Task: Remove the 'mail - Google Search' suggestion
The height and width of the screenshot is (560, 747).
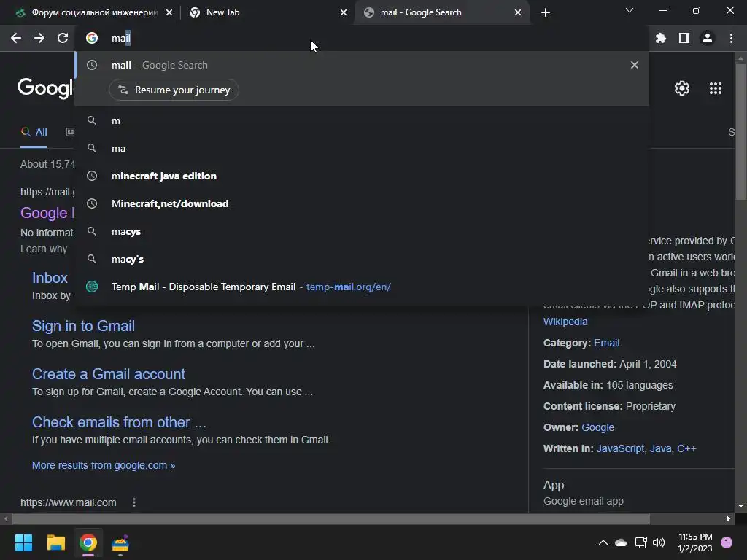Action: tap(634, 65)
